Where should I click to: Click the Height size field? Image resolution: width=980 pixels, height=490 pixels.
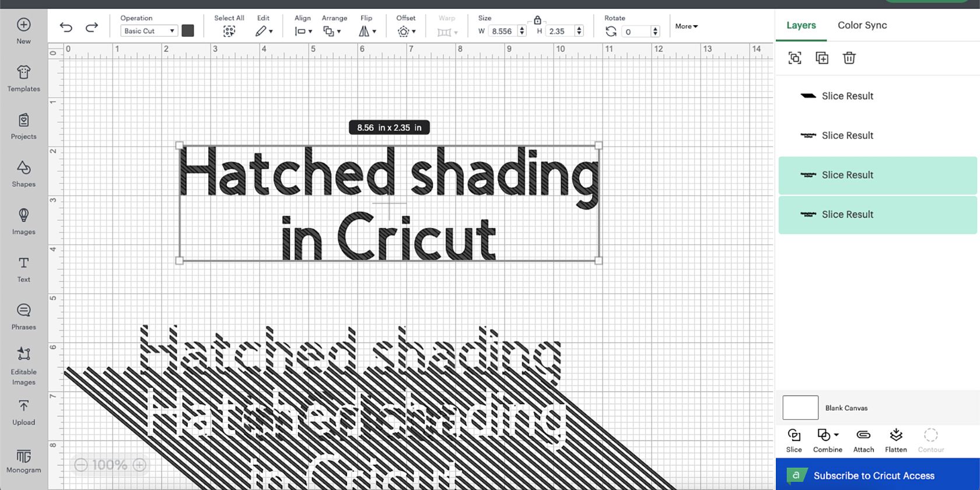pyautogui.click(x=559, y=32)
